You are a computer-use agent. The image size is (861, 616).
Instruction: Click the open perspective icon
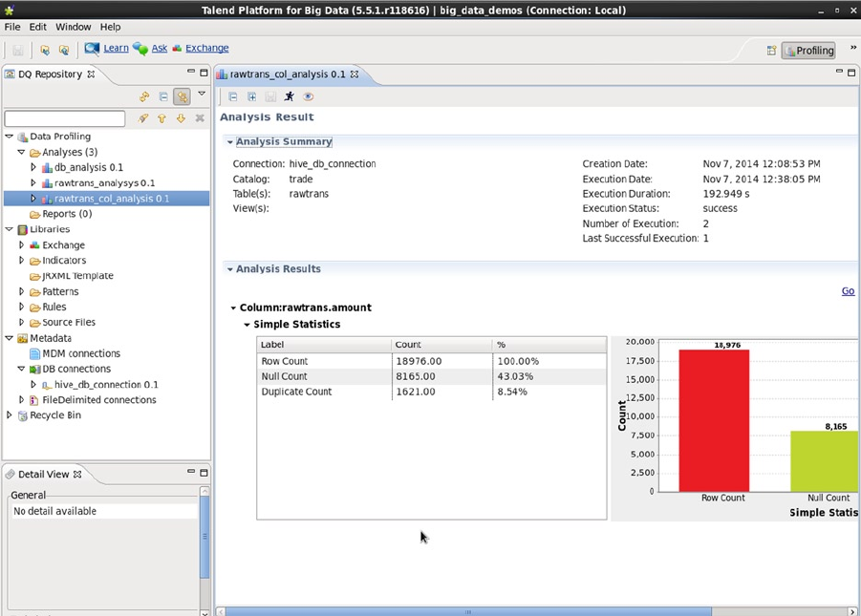point(771,51)
